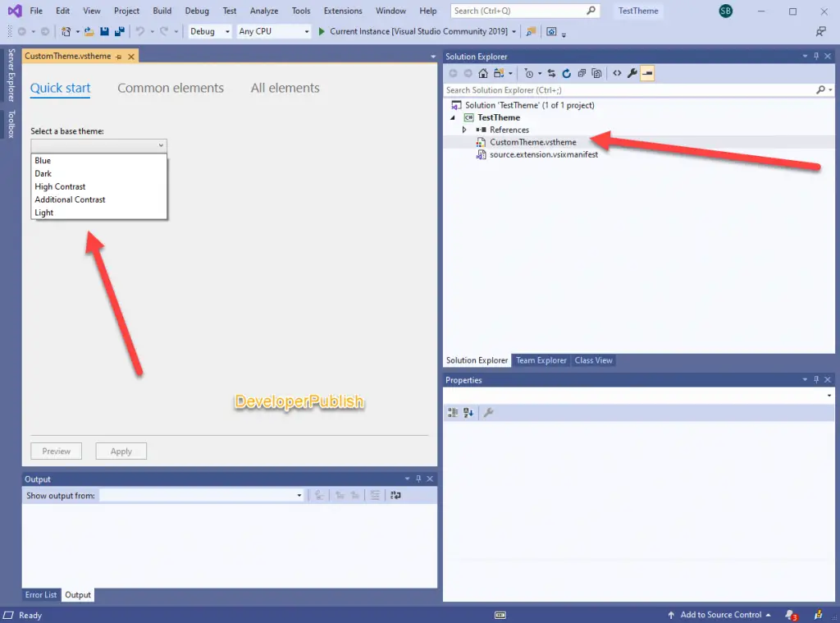Open the Server Explorer side tab
Viewport: 840px width, 623px height.
click(11, 75)
